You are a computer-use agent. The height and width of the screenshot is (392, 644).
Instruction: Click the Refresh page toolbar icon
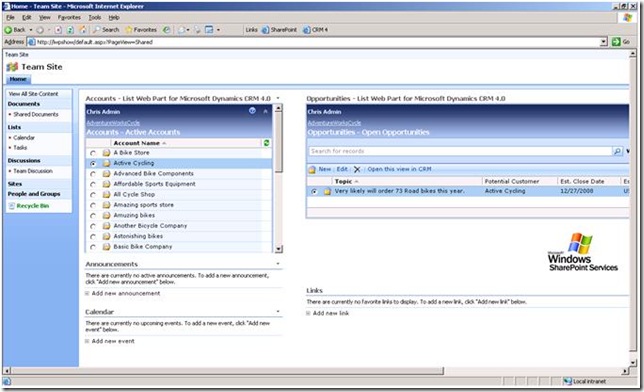pos(70,30)
